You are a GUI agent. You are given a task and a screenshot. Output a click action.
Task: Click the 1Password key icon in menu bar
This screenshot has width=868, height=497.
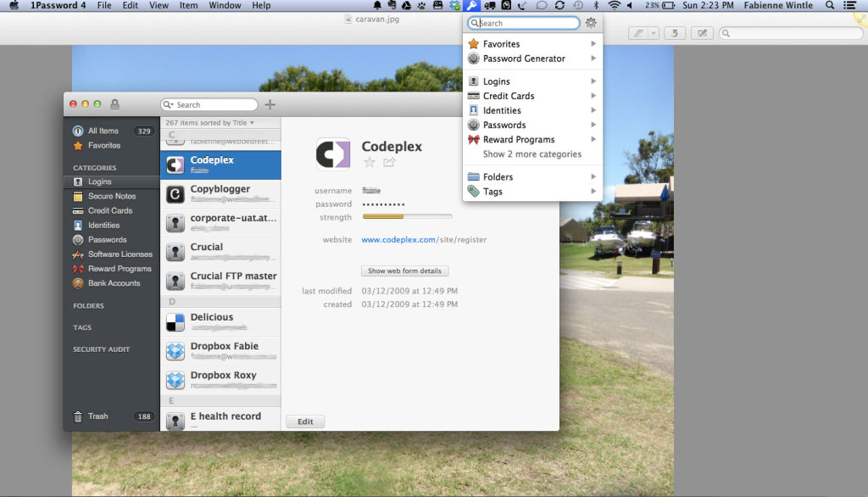(471, 6)
